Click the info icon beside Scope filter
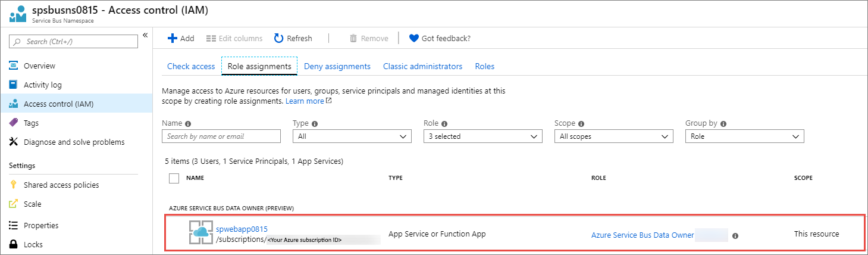The width and height of the screenshot is (868, 255). pos(581,124)
